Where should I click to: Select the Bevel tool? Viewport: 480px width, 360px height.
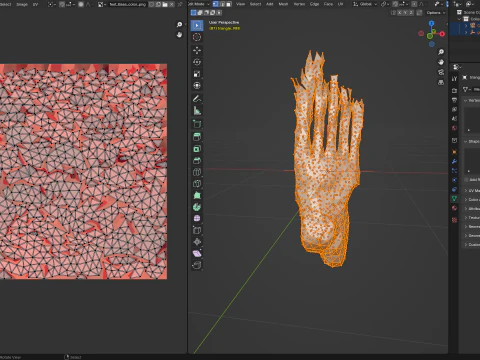tap(197, 160)
